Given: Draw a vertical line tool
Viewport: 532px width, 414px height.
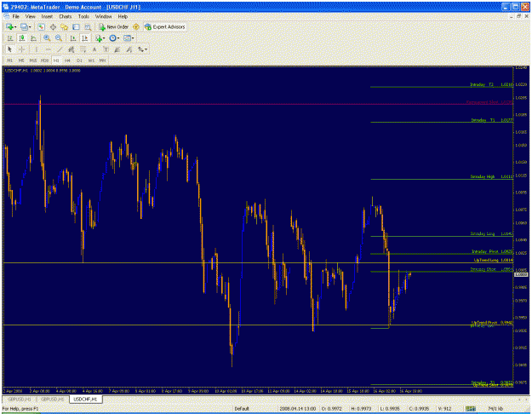Looking at the screenshot, I should click(36, 49).
